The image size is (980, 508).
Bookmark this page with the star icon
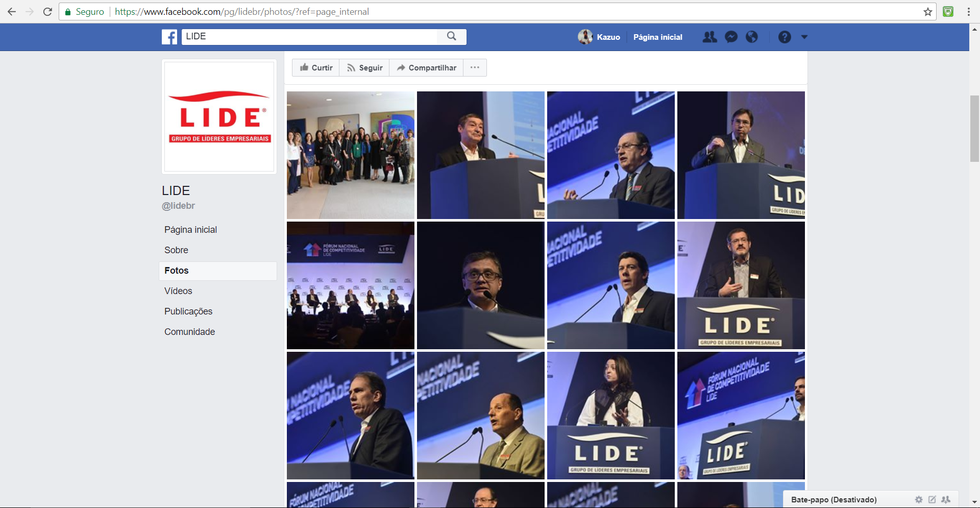pos(927,12)
